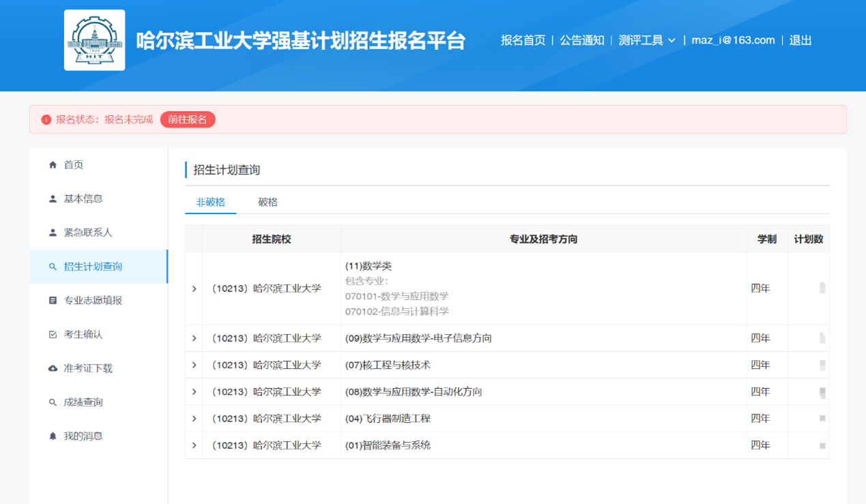Open 准考证下载 in the sidebar
The image size is (866, 504).
98,368
